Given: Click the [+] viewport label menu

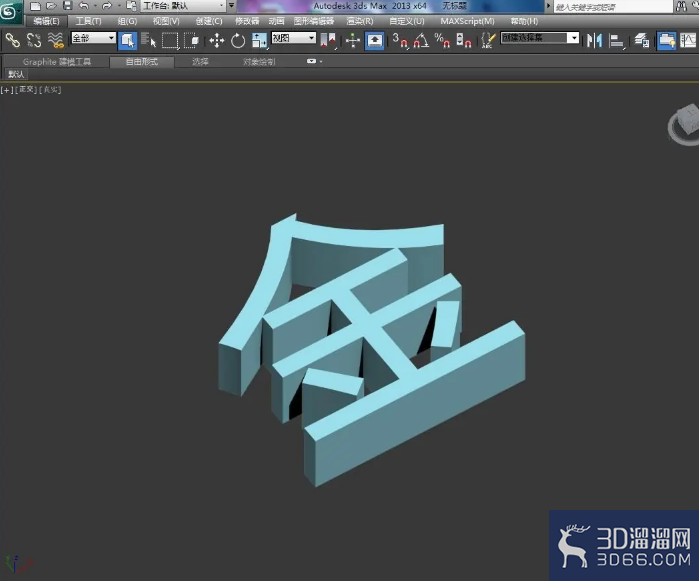Looking at the screenshot, I should click(x=7, y=90).
